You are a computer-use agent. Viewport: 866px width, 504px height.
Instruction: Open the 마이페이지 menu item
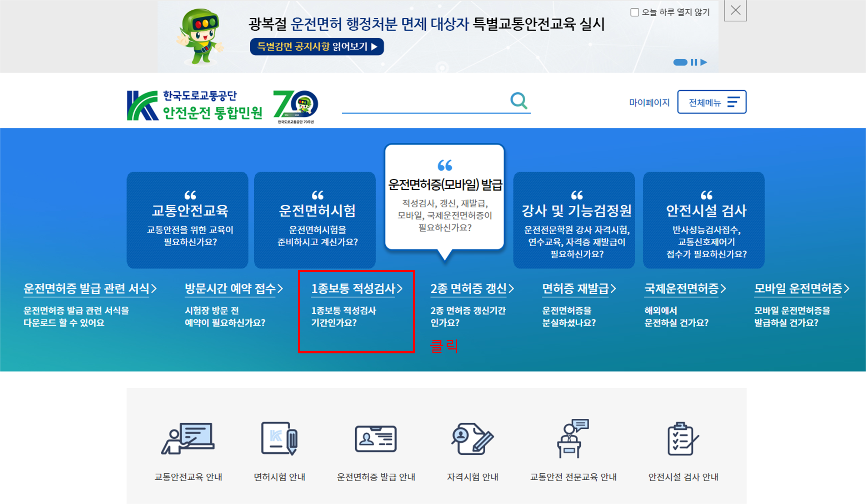coord(650,102)
